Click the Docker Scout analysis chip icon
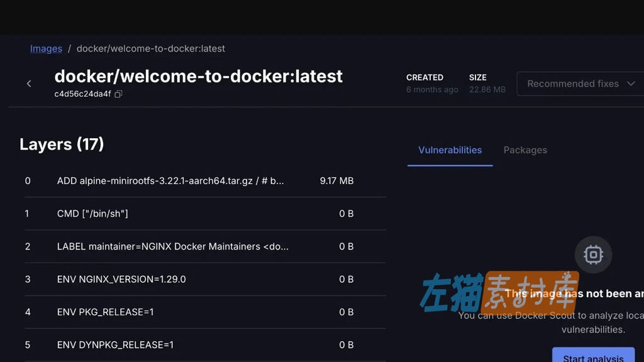Image resolution: width=644 pixels, height=362 pixels. coord(593,255)
